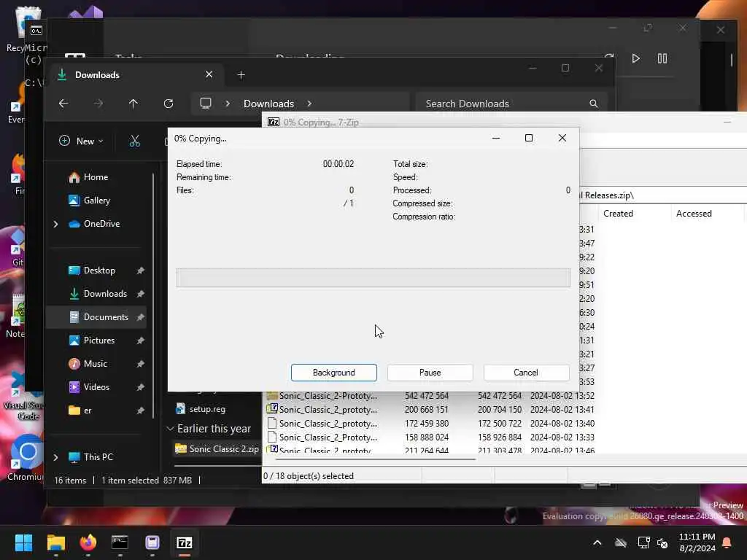747x560 pixels.
Task: Open File Explorer from the taskbar
Action: (x=55, y=542)
